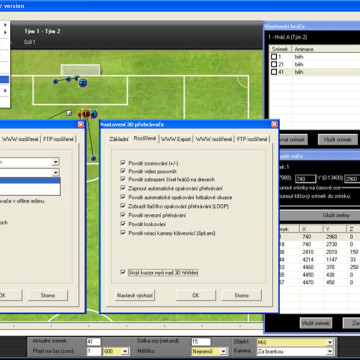360x360 pixels.
Task: Select the blue player marker on the center line
Action: (93, 158)
